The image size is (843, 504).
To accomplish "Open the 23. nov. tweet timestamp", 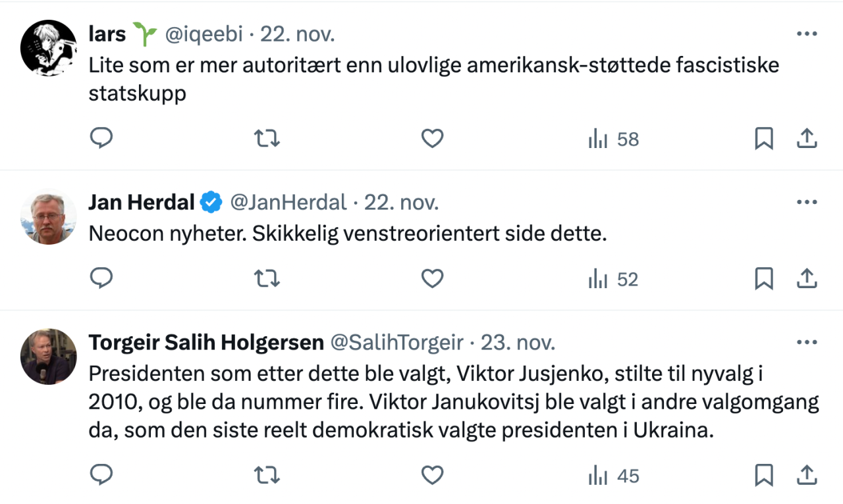I will [518, 343].
